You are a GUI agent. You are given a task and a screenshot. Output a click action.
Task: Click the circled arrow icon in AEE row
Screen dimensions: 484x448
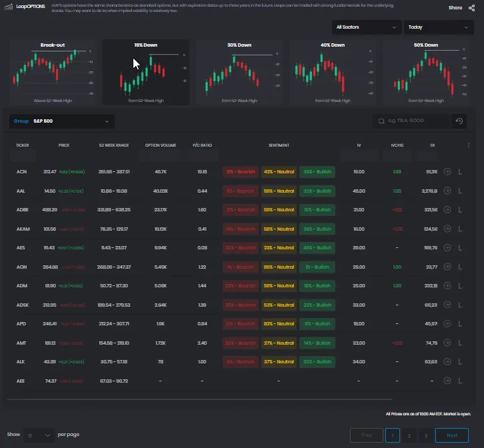pyautogui.click(x=447, y=381)
